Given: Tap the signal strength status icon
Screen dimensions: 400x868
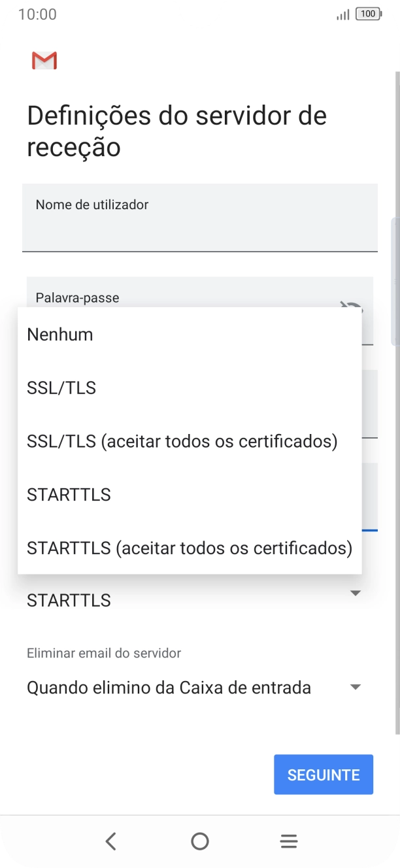Looking at the screenshot, I should pos(342,14).
